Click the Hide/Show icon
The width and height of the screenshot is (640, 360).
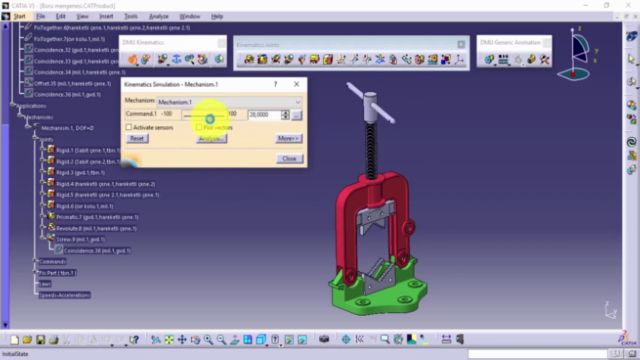[289, 340]
